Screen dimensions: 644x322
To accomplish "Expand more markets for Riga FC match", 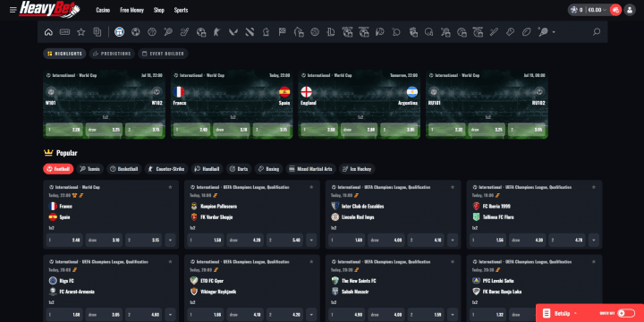I will tap(170, 315).
